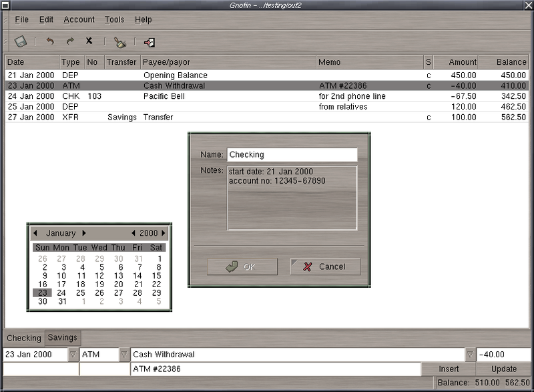Image resolution: width=534 pixels, height=392 pixels.
Task: Click the exit door toolbar icon
Action: click(x=149, y=42)
